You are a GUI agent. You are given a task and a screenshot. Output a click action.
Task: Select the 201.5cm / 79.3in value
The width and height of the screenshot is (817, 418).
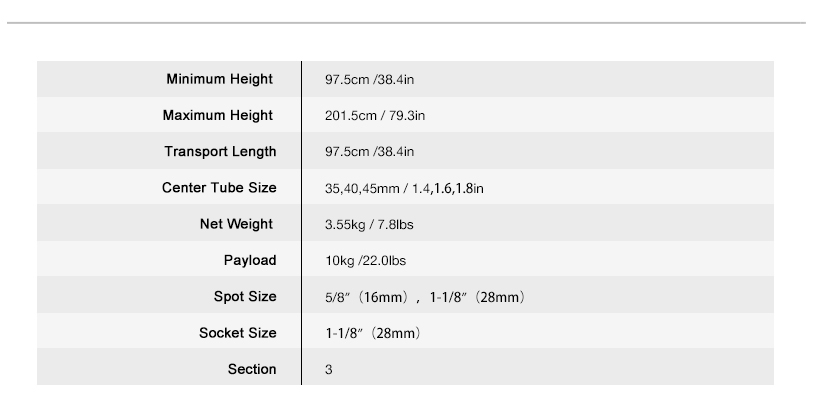coord(375,116)
